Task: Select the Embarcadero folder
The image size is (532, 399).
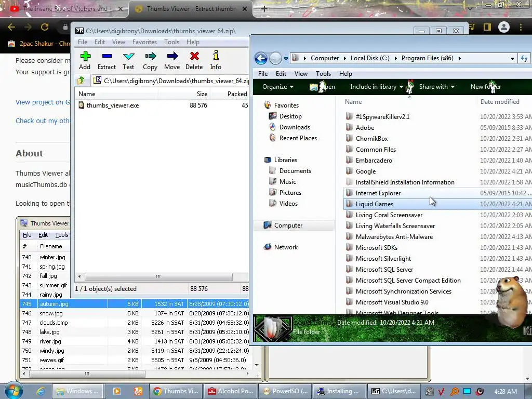Action: pyautogui.click(x=374, y=160)
